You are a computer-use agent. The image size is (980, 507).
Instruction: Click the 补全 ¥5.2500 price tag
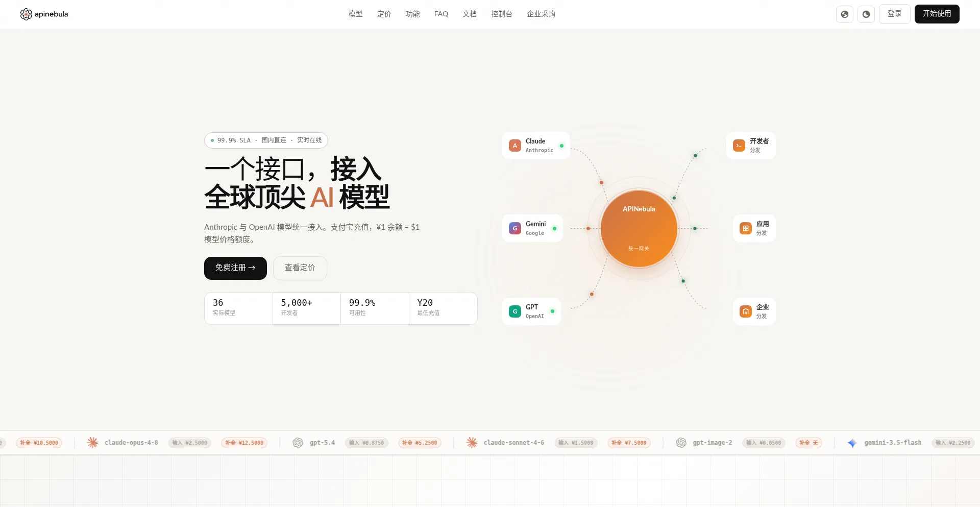[420, 443]
